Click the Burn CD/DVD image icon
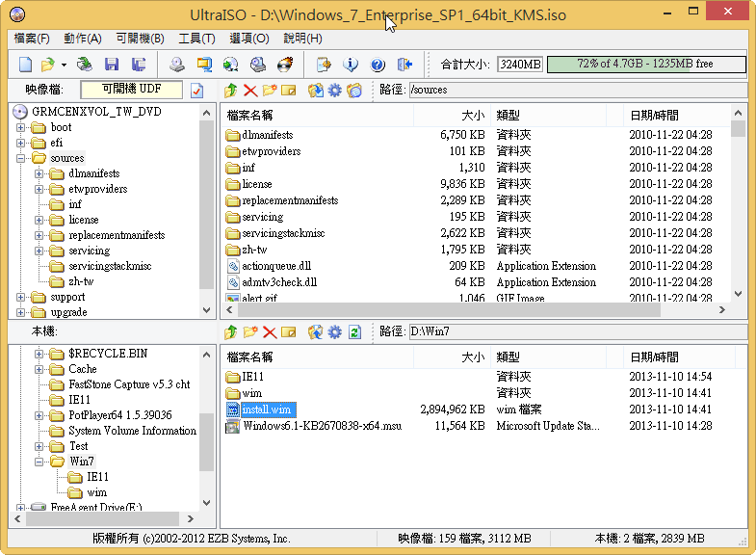Viewport: 756px width, 555px height. [285, 65]
